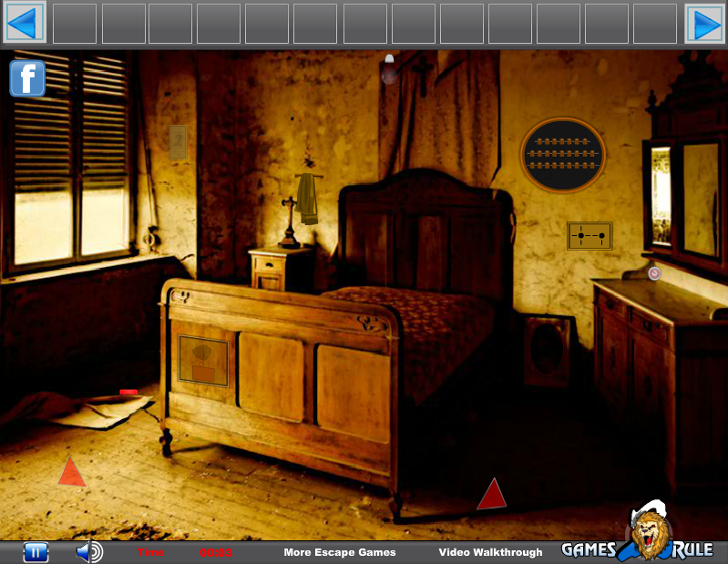Inspect the round abacus puzzle on wall
Screen dimensions: 728x564
[563, 155]
